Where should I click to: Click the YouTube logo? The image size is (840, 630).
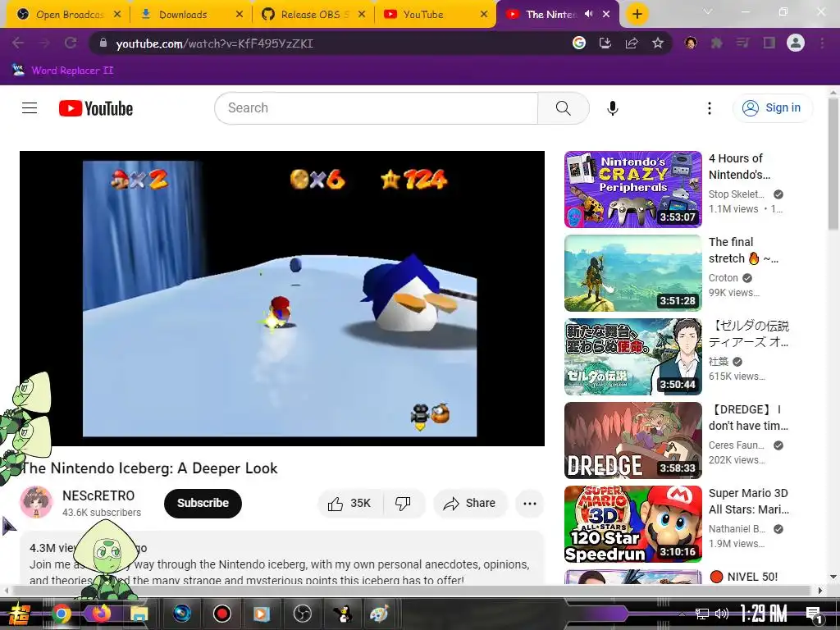pyautogui.click(x=96, y=108)
